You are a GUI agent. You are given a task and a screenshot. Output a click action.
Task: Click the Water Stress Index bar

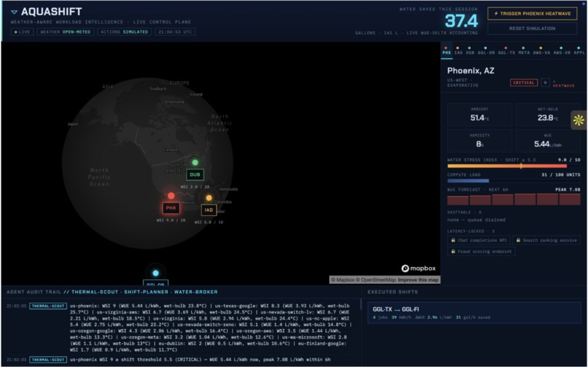514,166
